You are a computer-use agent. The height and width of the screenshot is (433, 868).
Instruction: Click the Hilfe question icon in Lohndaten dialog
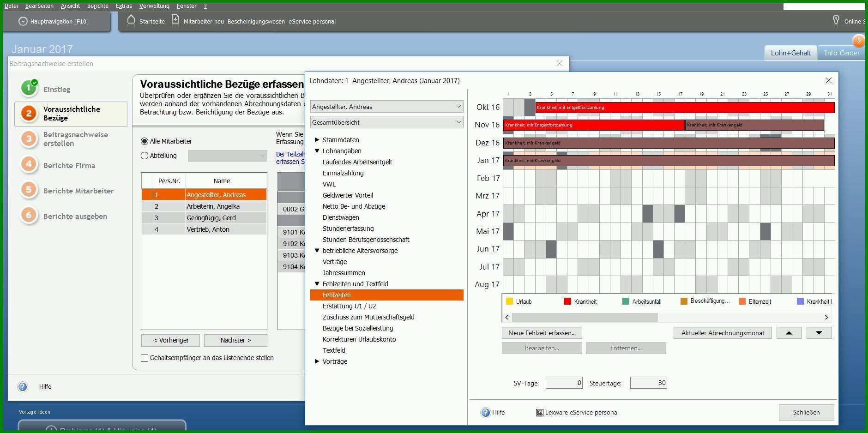tap(486, 413)
